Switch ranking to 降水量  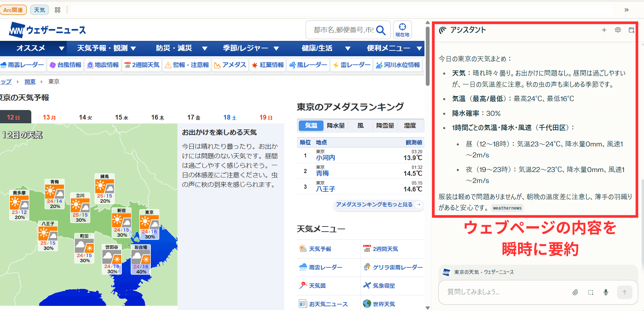[x=336, y=126]
